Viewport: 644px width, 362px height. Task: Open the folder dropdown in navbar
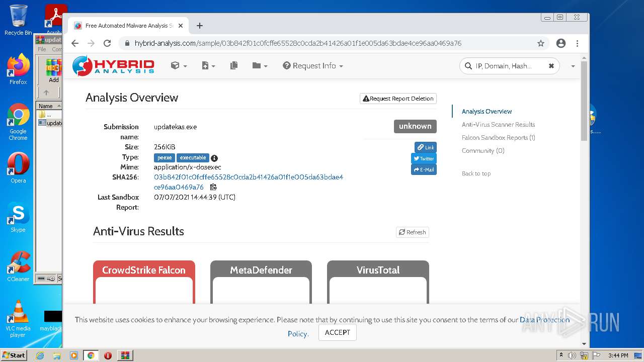coord(260,66)
